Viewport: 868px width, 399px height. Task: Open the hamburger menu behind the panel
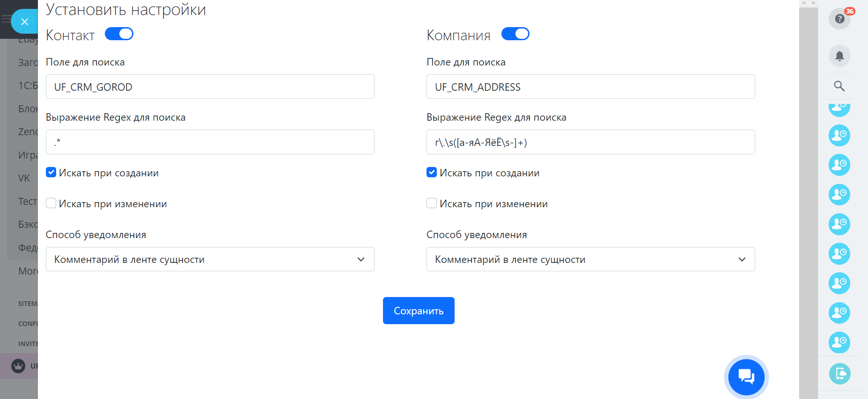pyautogui.click(x=6, y=19)
